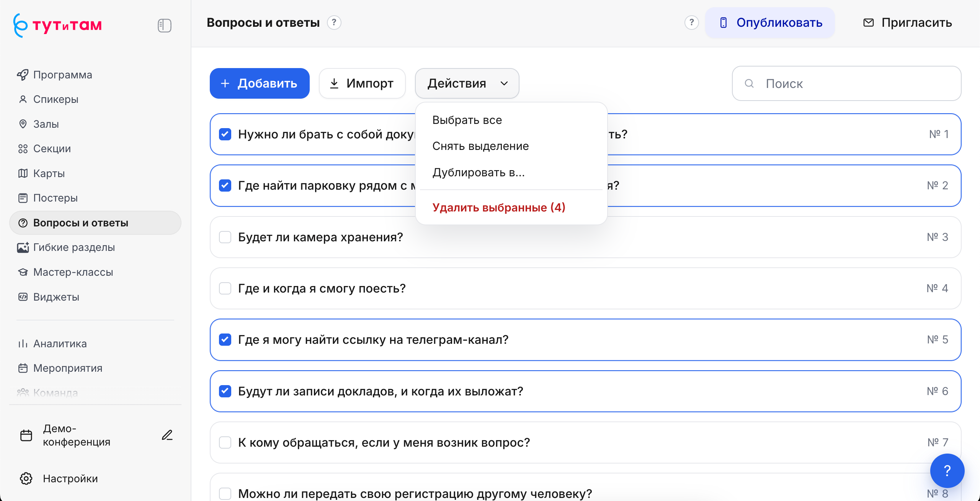This screenshot has width=980, height=501.
Task: Open the floating blue help bubble
Action: tap(947, 470)
